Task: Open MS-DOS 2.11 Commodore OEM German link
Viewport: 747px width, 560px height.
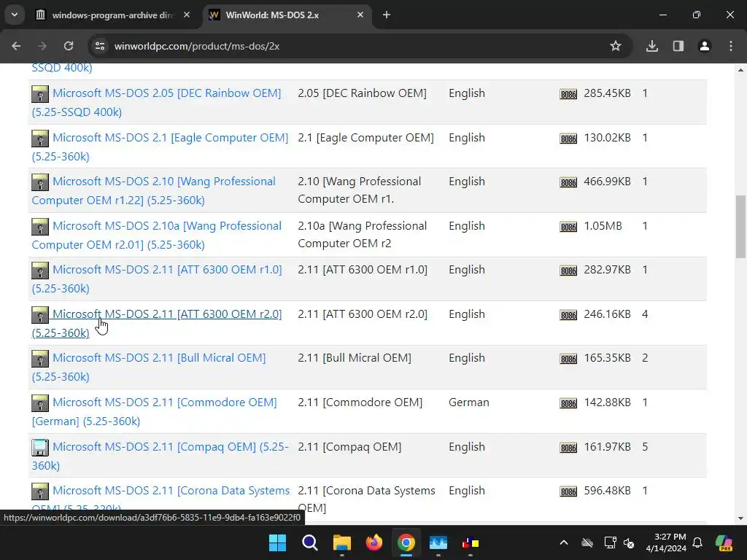Action: pos(164,402)
